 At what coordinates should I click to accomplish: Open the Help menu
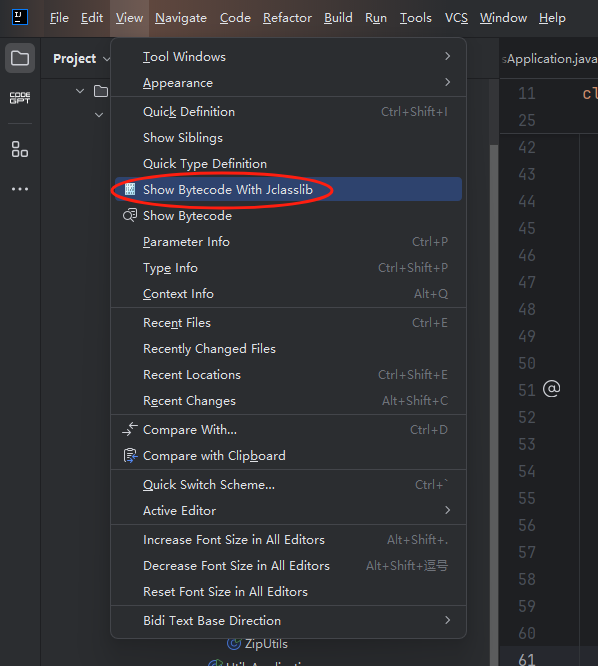[x=552, y=18]
